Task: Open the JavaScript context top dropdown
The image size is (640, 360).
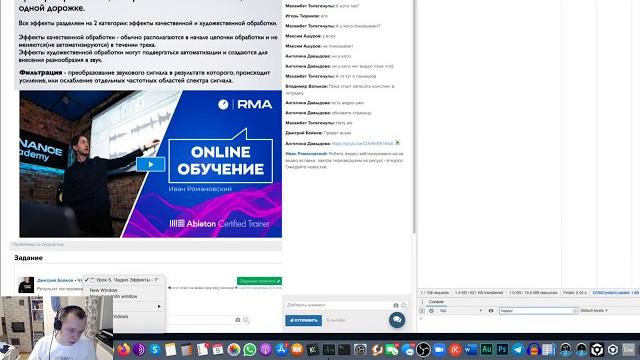Action: (x=460, y=311)
